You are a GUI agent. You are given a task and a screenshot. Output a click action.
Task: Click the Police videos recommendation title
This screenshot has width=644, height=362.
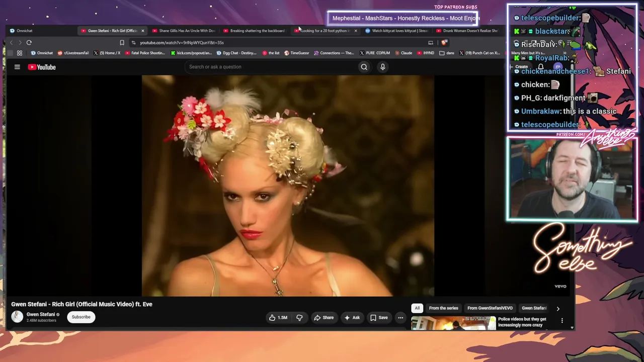[522, 322]
